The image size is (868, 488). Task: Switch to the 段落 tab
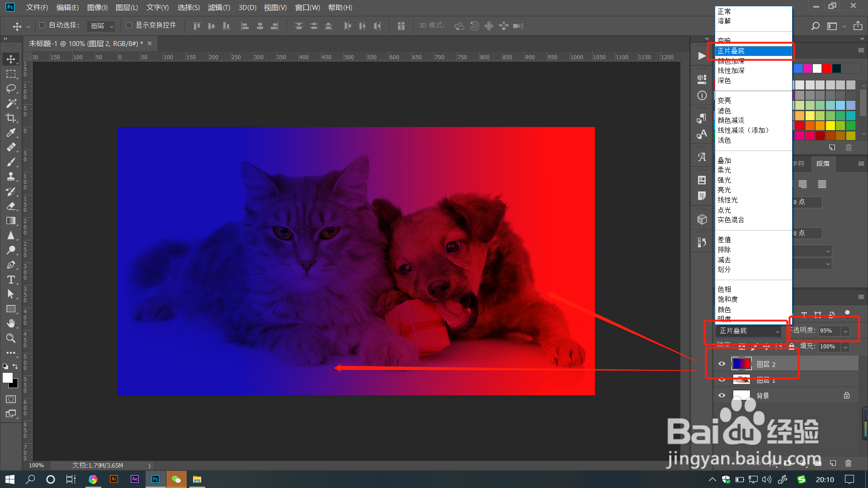pos(823,164)
